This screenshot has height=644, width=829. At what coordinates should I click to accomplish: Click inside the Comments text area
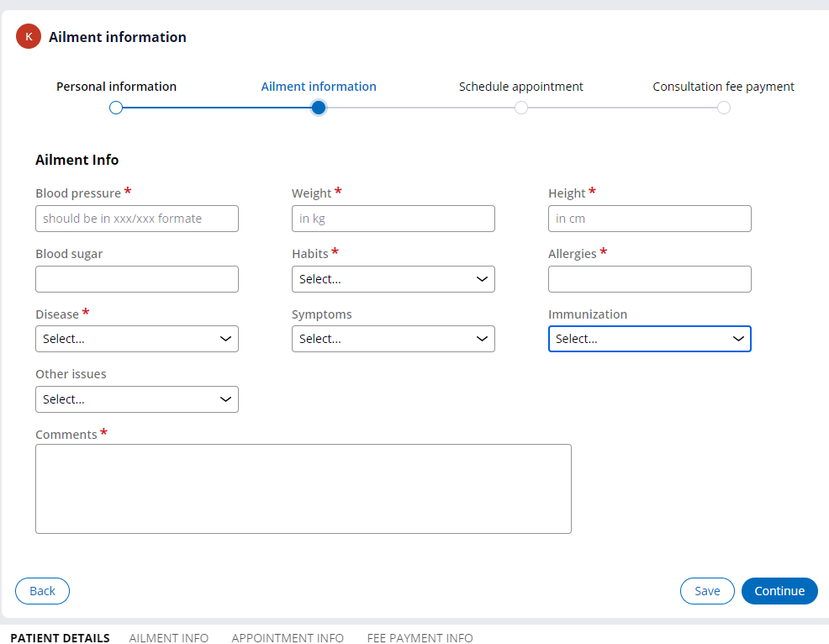pos(303,488)
